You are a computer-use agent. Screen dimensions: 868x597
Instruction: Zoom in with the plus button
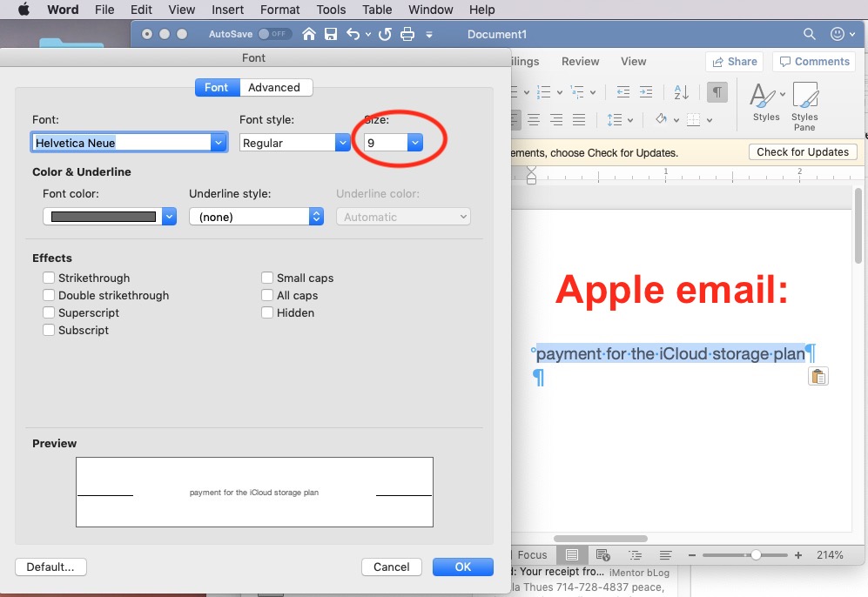[798, 555]
